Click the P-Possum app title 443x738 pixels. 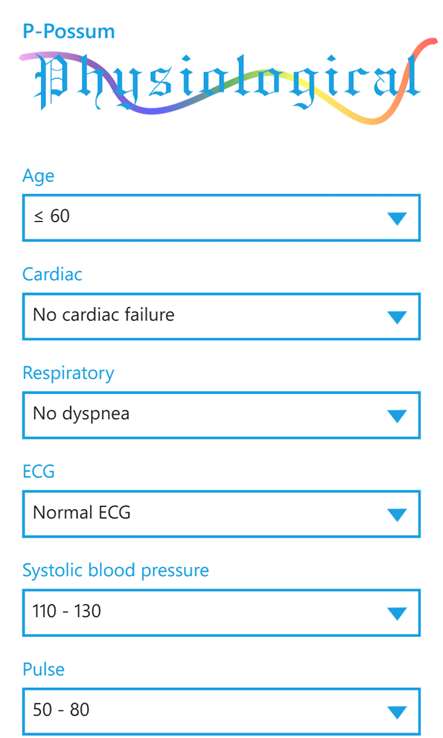[x=69, y=32]
